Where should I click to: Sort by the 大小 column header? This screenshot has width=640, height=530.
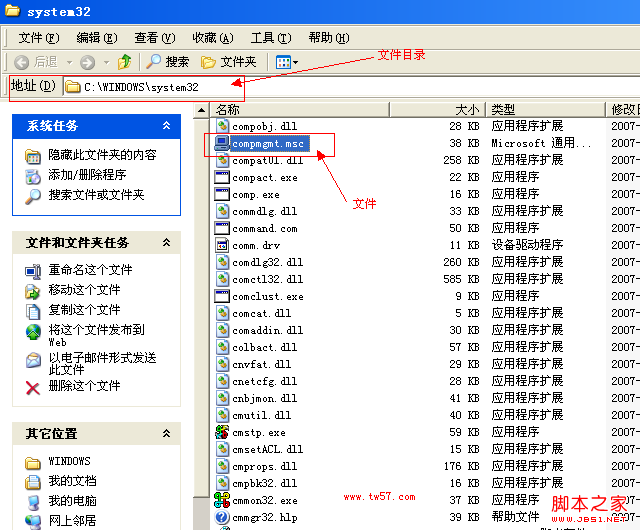pyautogui.click(x=438, y=109)
